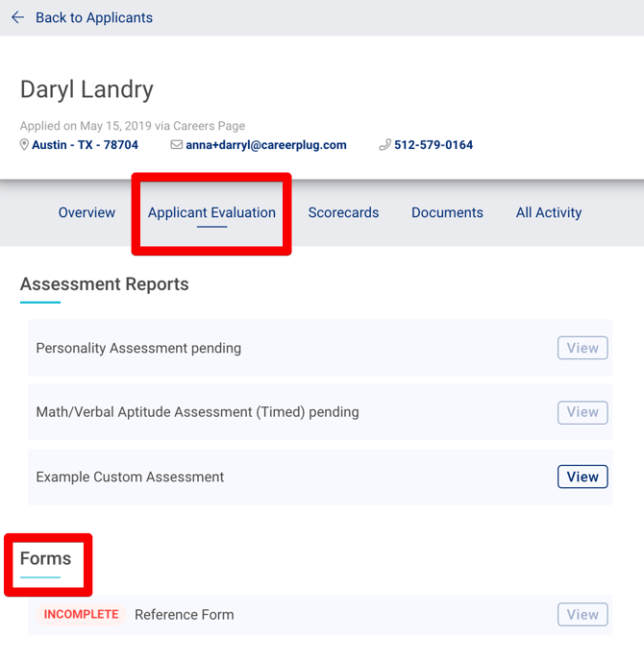
Task: Select the Applicant Evaluation tab
Action: (211, 212)
